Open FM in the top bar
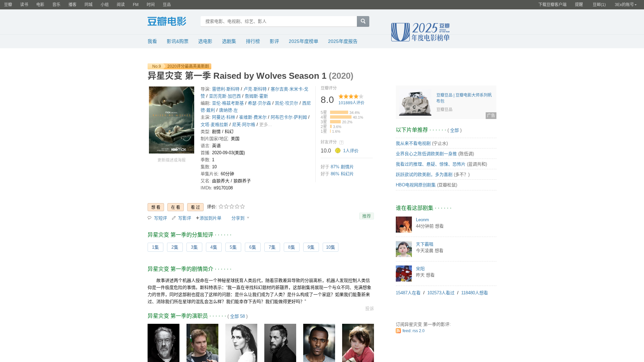The width and height of the screenshot is (644, 362). [x=136, y=5]
